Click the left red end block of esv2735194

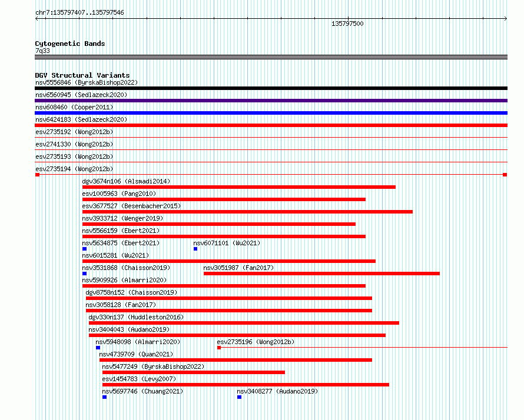[x=38, y=175]
